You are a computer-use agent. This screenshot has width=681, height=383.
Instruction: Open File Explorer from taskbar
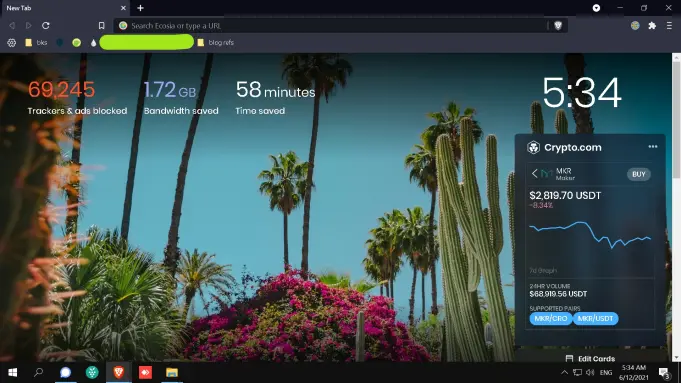point(172,372)
